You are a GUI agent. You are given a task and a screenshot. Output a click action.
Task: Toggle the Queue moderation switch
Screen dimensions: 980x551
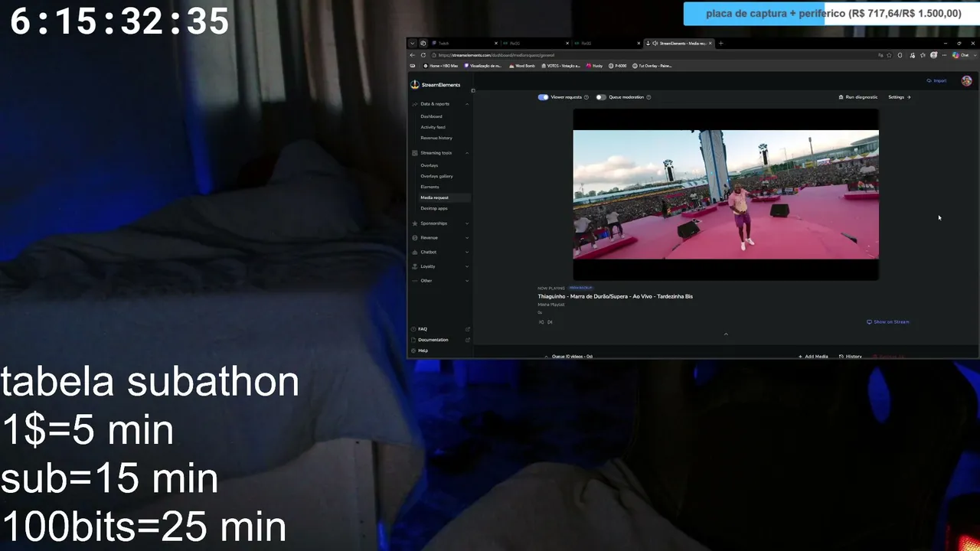[601, 97]
